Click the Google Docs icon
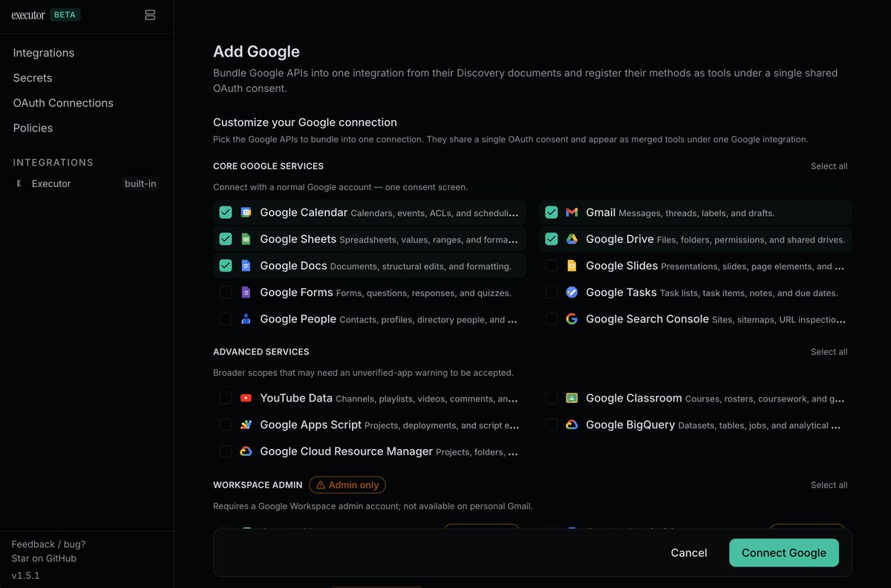 point(246,266)
